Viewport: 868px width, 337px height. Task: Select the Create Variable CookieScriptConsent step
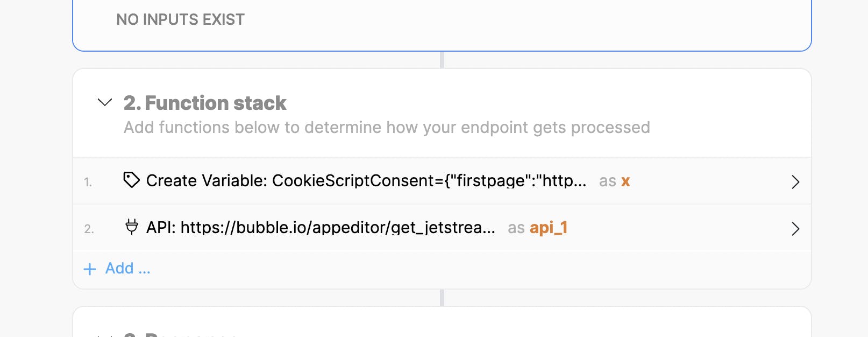(366, 181)
